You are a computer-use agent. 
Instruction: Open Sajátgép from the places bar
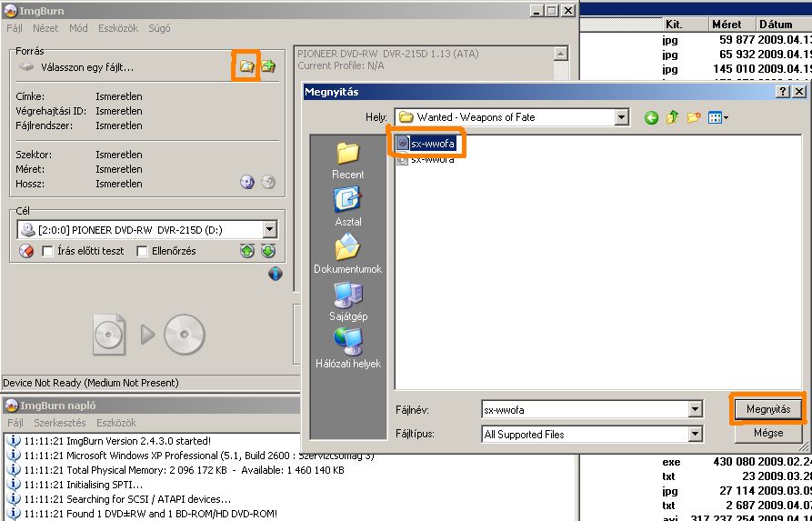(x=347, y=301)
